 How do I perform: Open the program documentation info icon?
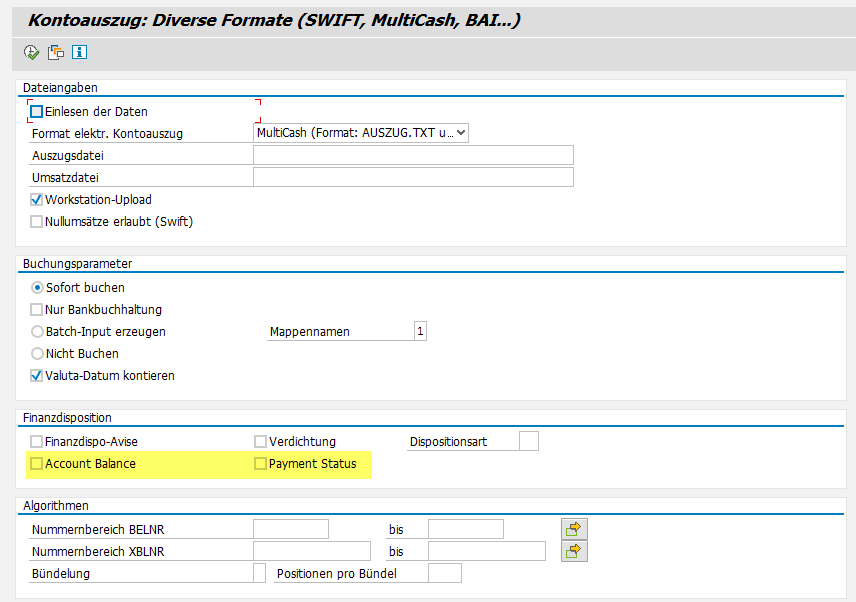80,52
